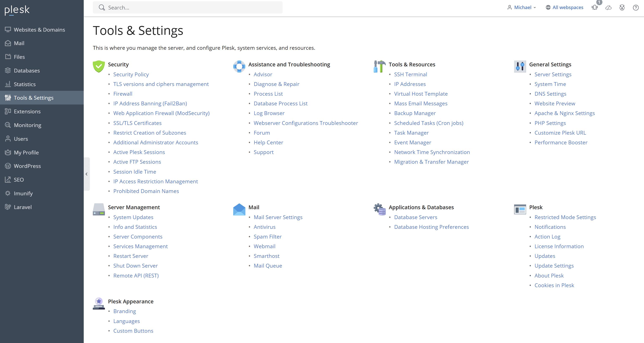Open Monitoring from the sidebar menu
Screen dimensions: 644x343
tap(42, 125)
